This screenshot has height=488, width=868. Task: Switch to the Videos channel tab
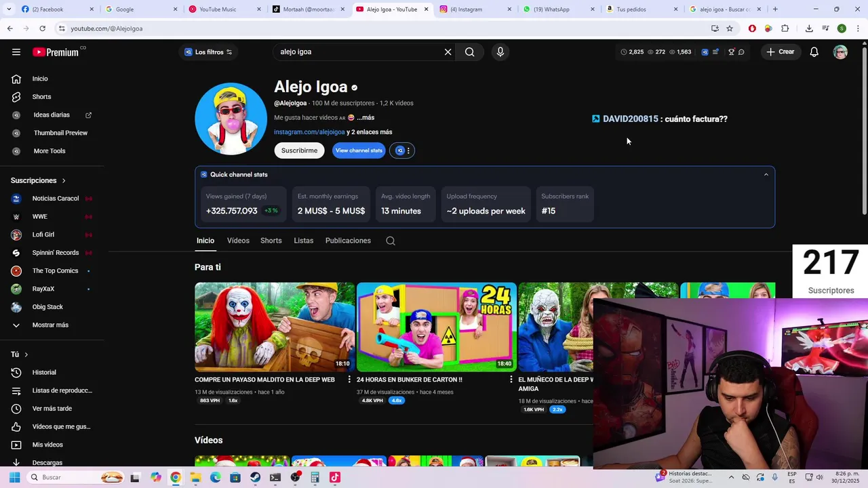pyautogui.click(x=238, y=241)
